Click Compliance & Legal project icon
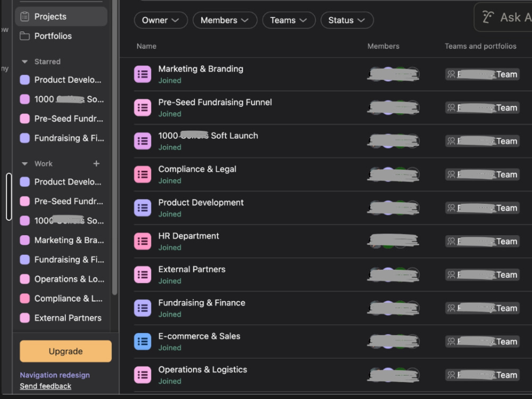The image size is (532, 399). (143, 174)
